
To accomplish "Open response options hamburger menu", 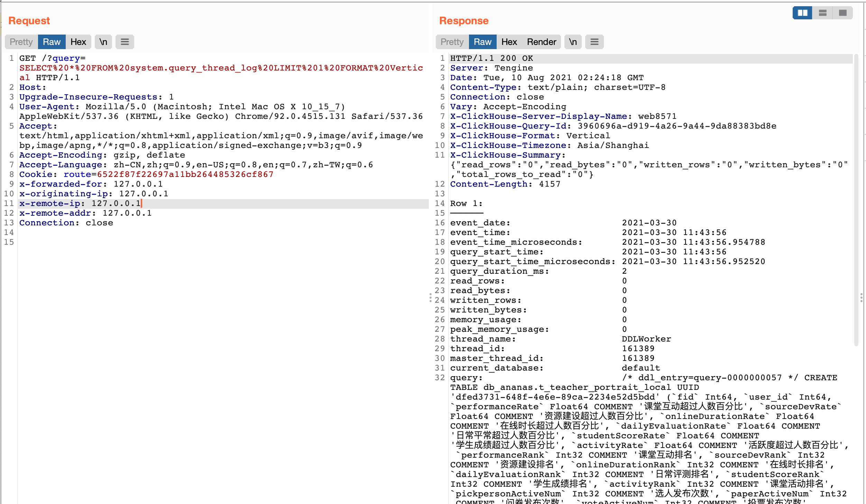I will click(x=594, y=42).
